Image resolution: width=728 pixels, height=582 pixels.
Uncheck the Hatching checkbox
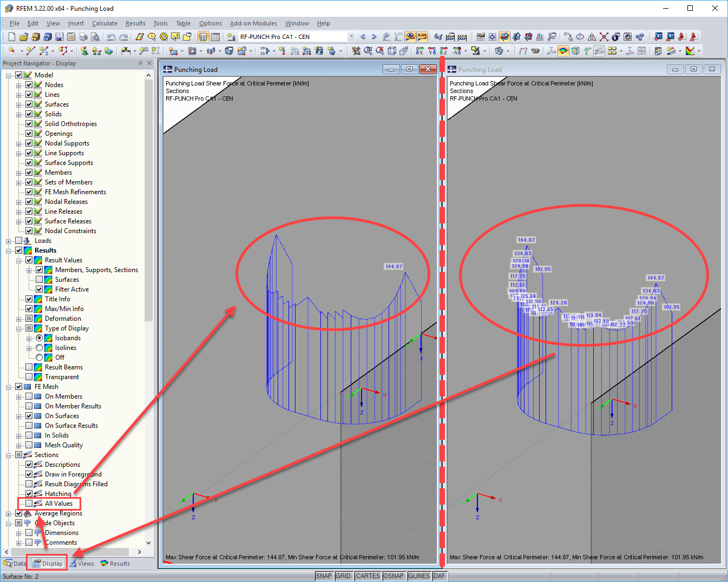[x=29, y=494]
